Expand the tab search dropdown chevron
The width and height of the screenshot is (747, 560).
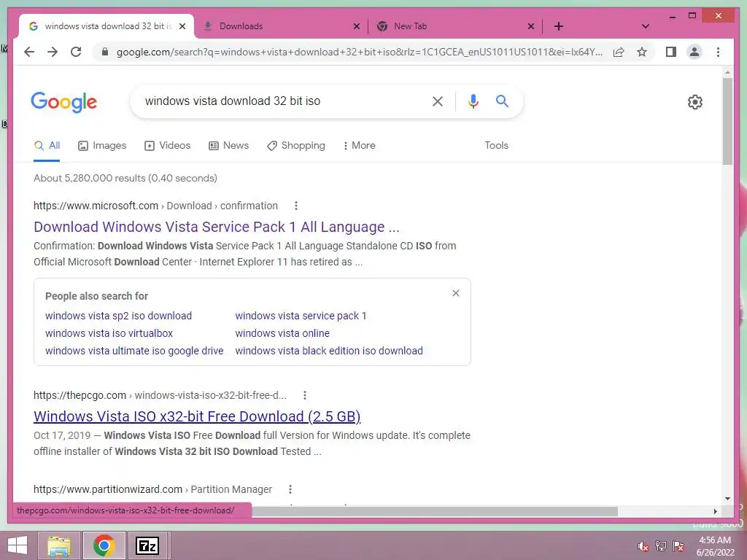click(x=646, y=26)
